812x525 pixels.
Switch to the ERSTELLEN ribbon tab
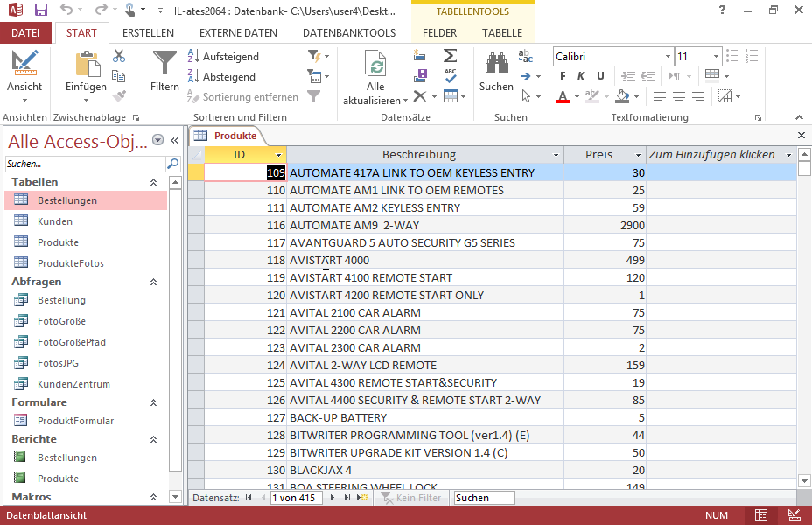148,33
